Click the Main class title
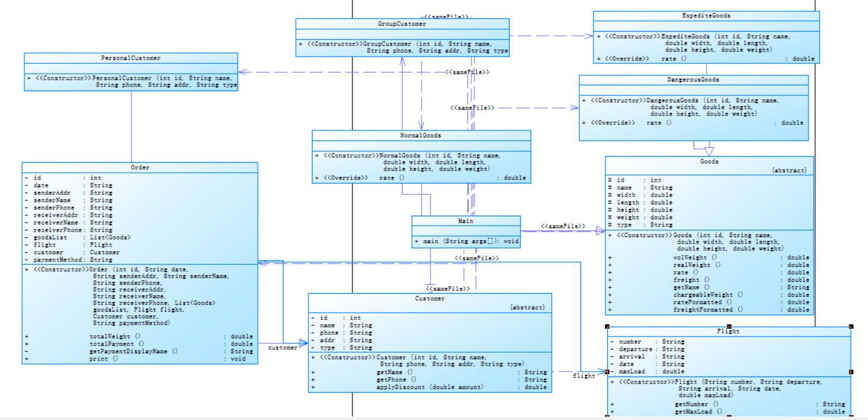Image resolution: width=868 pixels, height=420 pixels. [x=466, y=221]
